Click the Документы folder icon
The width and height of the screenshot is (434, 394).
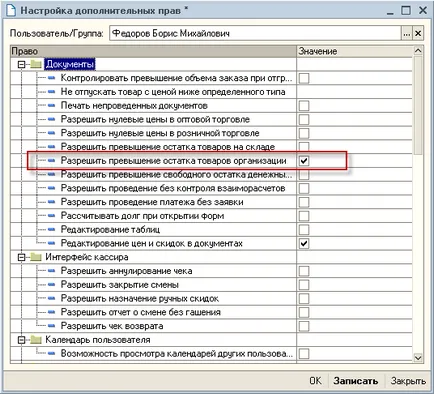tap(36, 64)
